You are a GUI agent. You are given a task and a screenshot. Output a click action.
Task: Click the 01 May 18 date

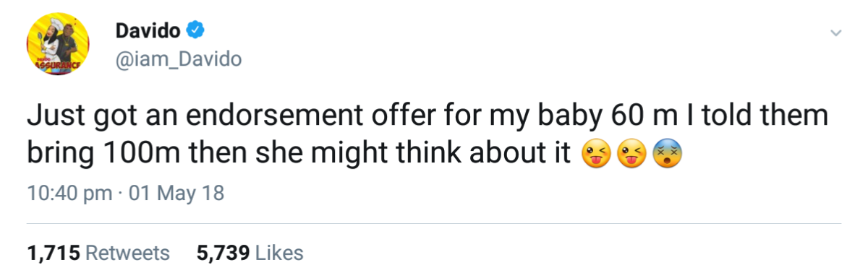pyautogui.click(x=176, y=194)
